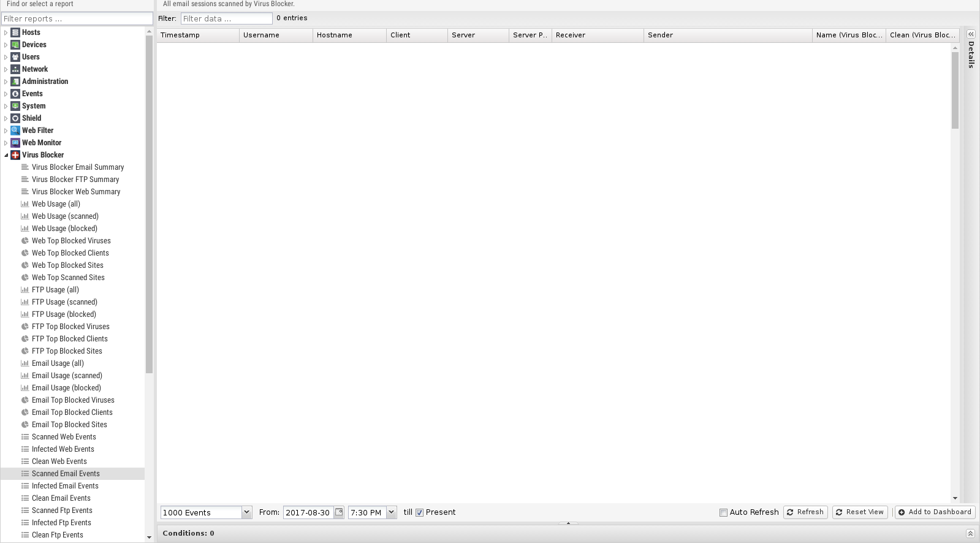
Task: Click the report tree vertical scrollbar thumb
Action: (x=149, y=204)
